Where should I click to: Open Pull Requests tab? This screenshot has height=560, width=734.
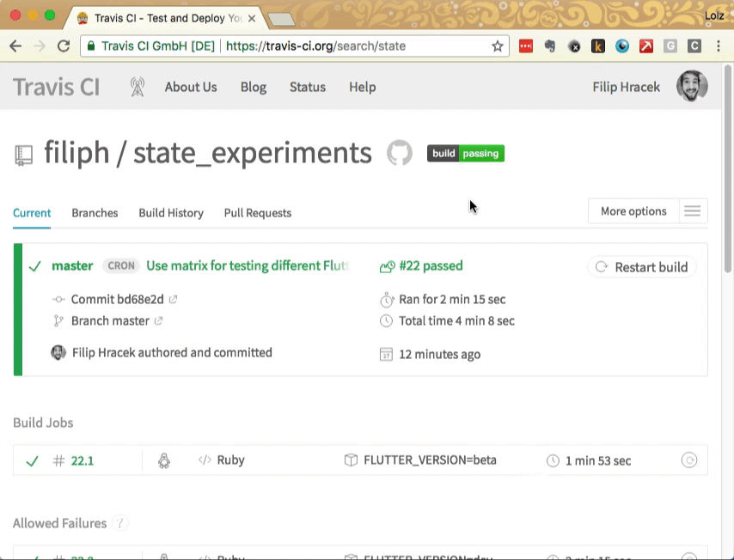pos(258,213)
